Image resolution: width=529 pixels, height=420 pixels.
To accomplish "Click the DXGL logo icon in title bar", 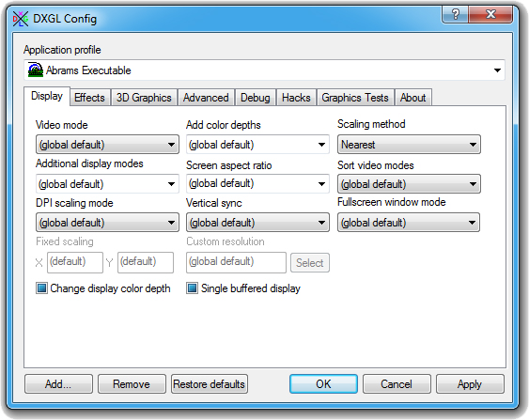I will [x=21, y=19].
